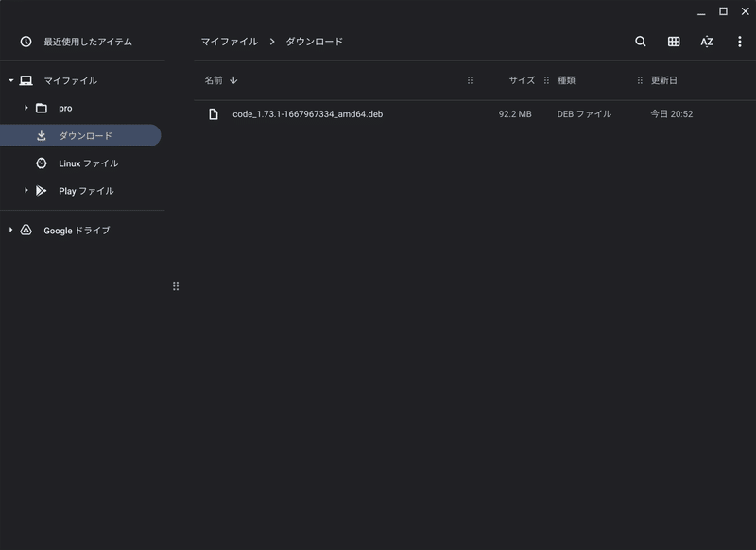The height and width of the screenshot is (550, 756).
Task: Close the Files window
Action: click(x=745, y=11)
